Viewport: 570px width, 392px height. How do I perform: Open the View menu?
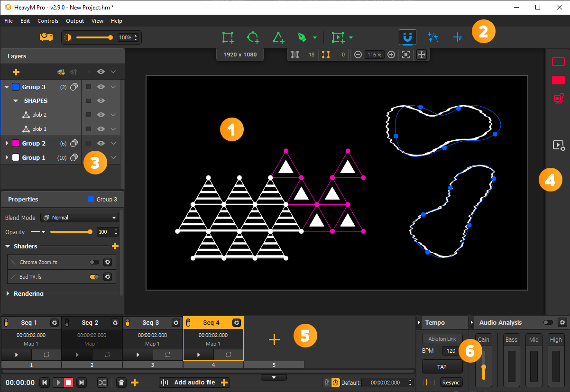pos(97,21)
